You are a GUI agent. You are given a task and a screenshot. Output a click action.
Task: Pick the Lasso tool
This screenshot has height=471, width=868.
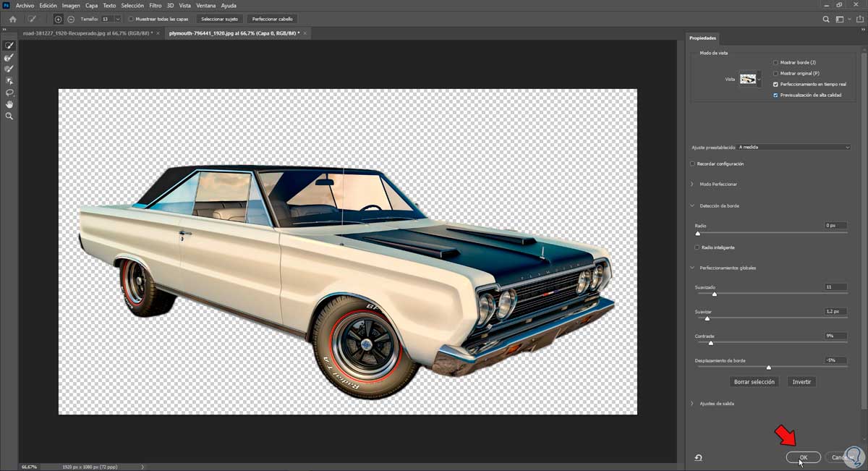[9, 93]
